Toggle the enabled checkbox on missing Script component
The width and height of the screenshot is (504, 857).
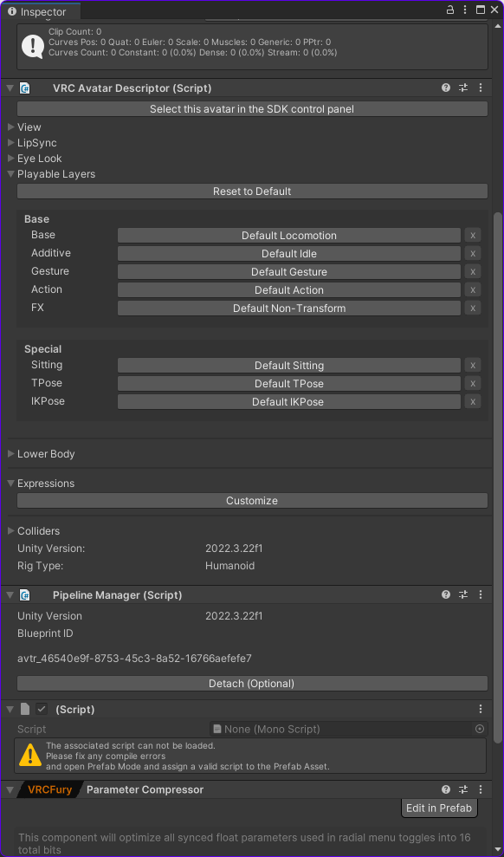pyautogui.click(x=42, y=709)
